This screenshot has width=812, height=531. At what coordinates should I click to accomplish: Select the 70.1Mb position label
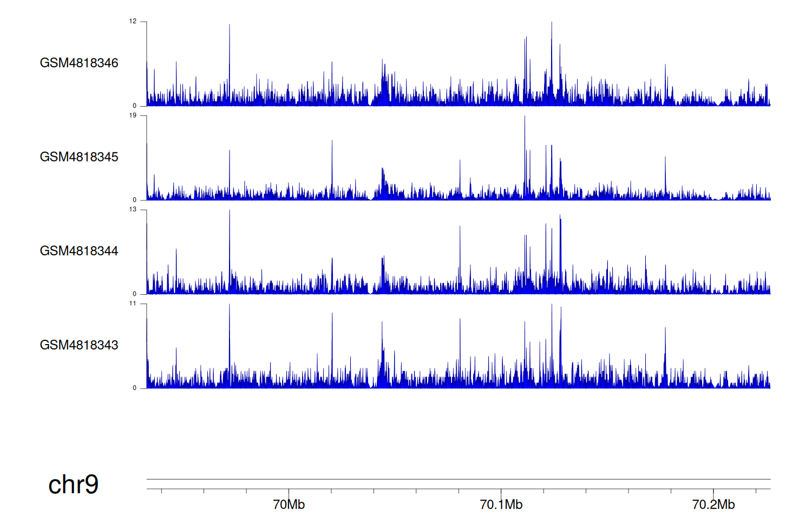(x=501, y=505)
